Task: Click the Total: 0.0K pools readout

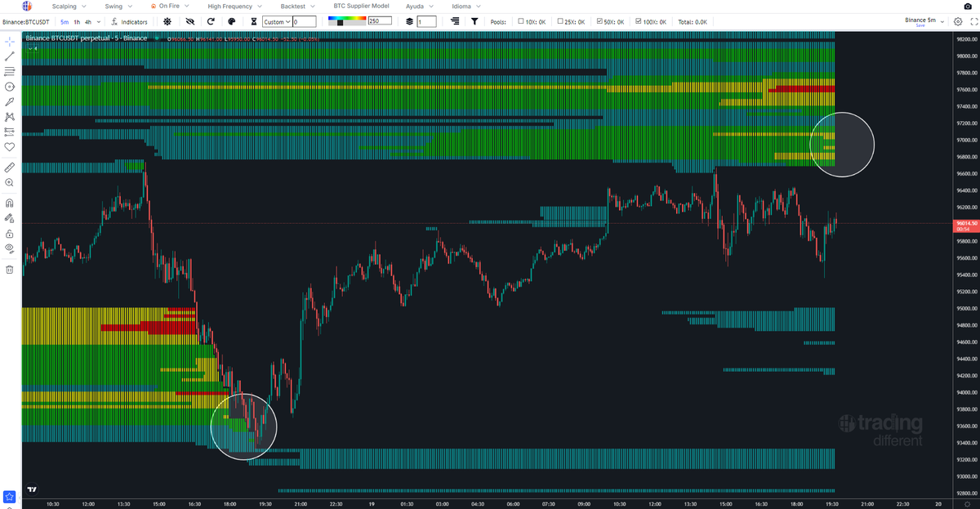Action: click(692, 21)
